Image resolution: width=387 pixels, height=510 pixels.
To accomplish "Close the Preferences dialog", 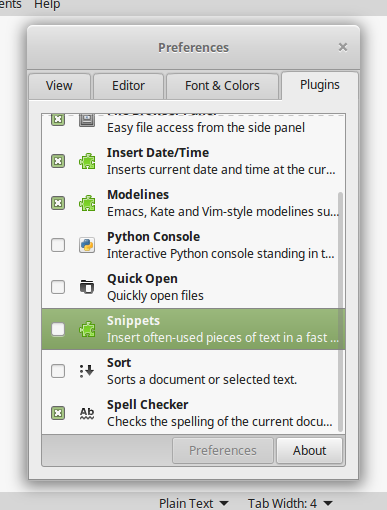I will coord(343,47).
